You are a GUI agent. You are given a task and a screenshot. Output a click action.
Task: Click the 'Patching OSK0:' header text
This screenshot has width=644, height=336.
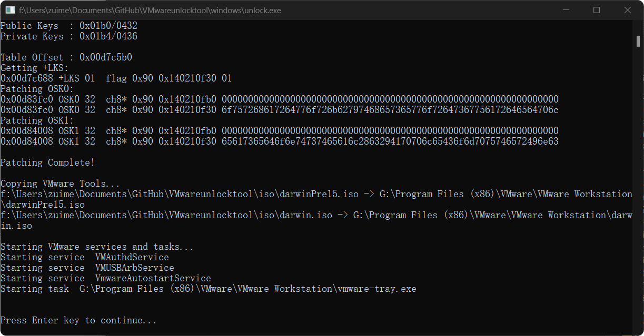(37, 88)
